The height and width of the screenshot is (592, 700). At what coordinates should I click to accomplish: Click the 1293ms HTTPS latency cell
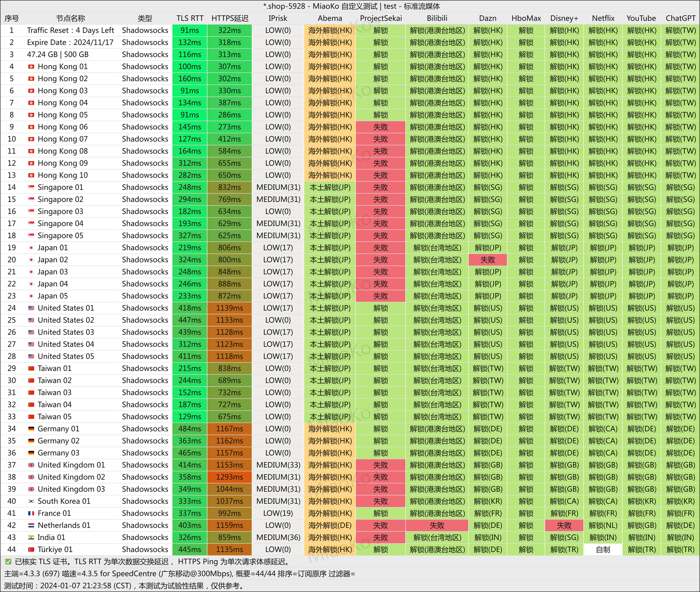[230, 477]
